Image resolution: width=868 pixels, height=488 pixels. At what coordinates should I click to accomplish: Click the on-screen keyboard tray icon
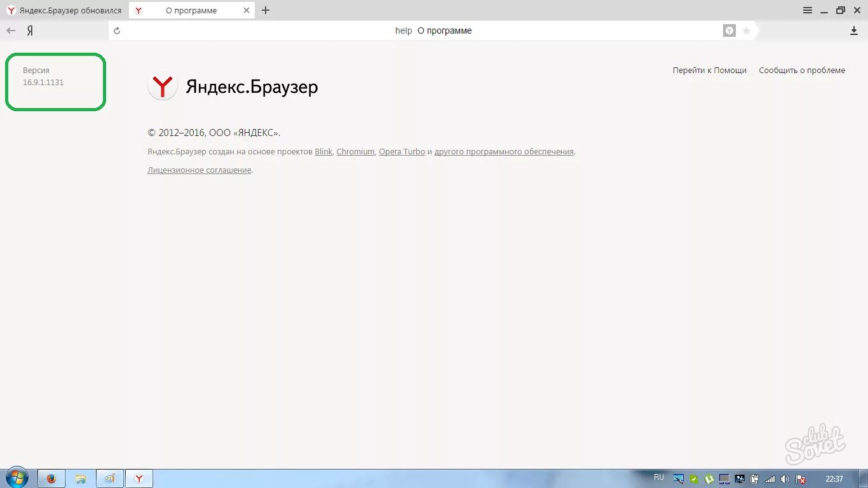click(x=679, y=479)
